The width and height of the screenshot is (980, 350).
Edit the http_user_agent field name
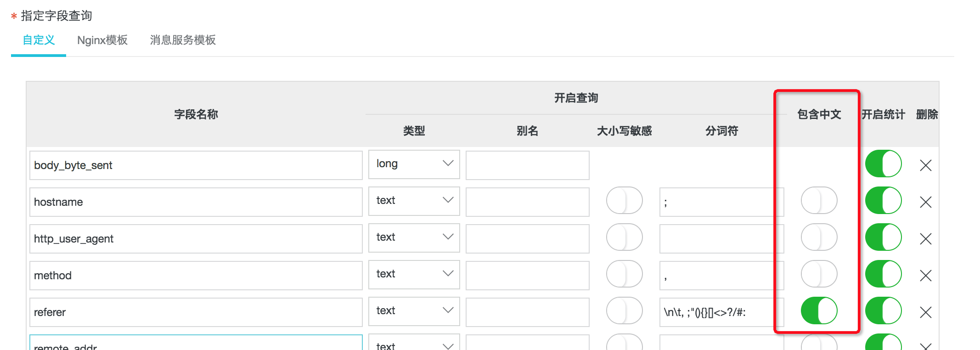point(196,239)
